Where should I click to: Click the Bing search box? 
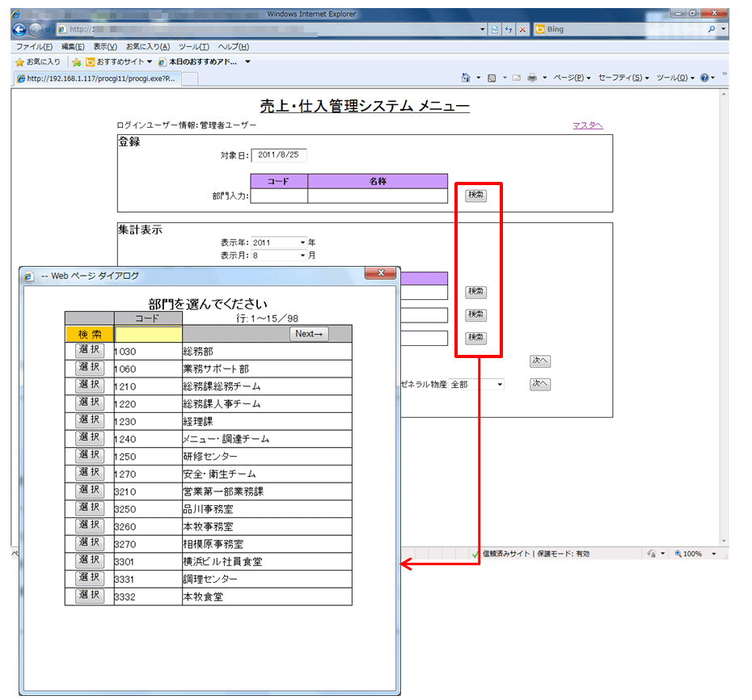tap(620, 29)
